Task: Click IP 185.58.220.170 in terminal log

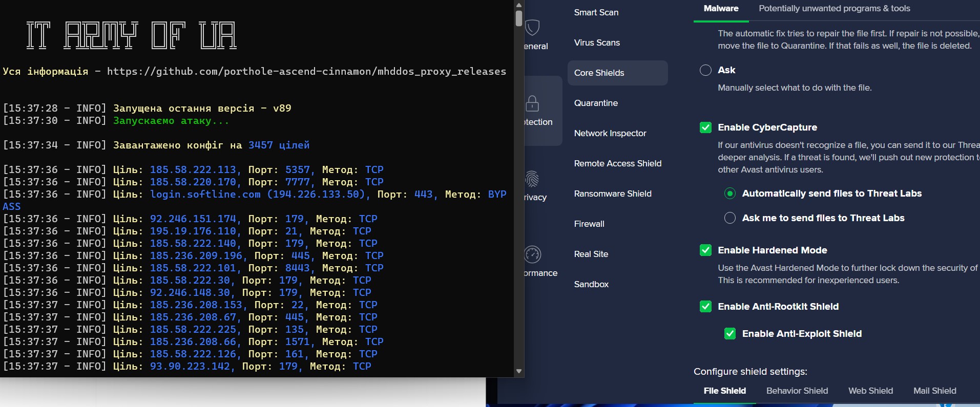Action: (x=193, y=182)
